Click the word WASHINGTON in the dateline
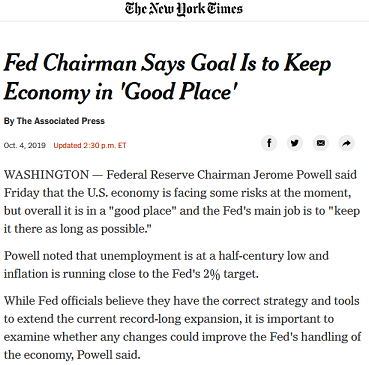369x365 pixels. [x=46, y=175]
